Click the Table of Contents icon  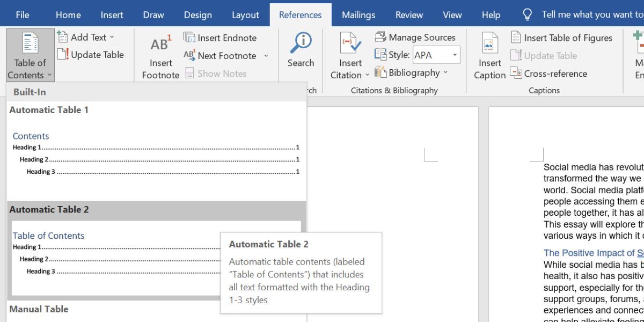(30, 44)
